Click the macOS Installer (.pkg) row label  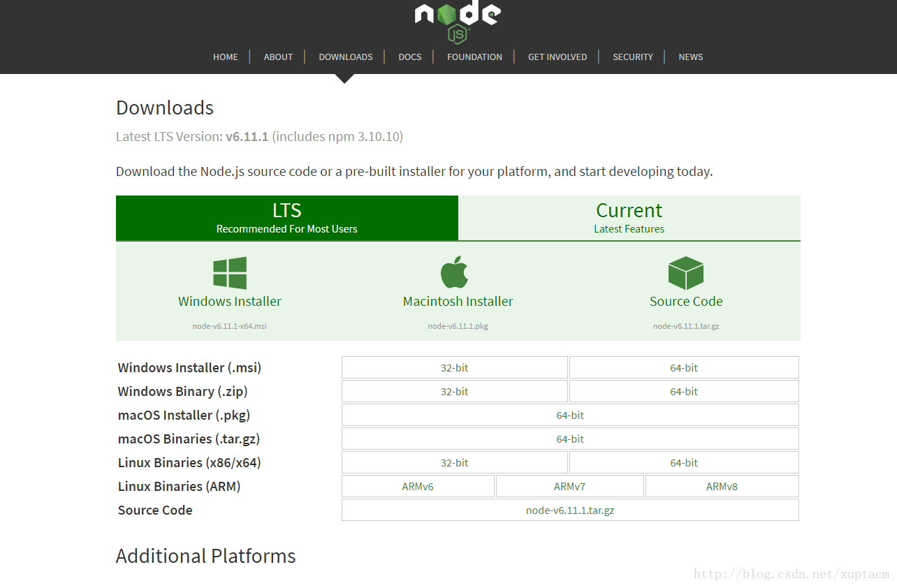point(184,415)
